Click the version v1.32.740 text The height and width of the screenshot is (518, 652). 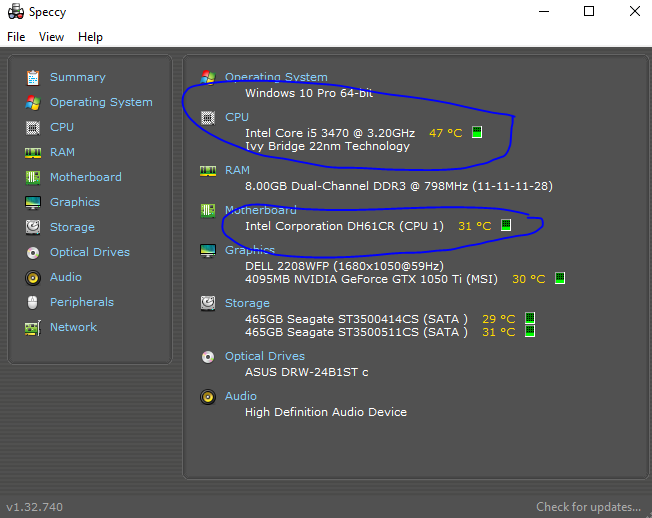point(35,507)
